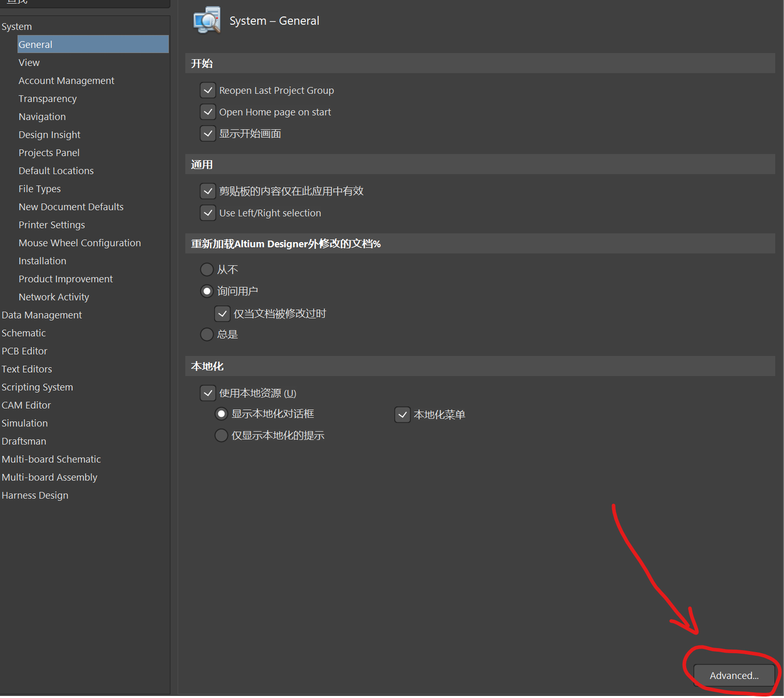784x698 pixels.
Task: Toggle Reopen Last Project Group checkbox
Action: click(207, 91)
